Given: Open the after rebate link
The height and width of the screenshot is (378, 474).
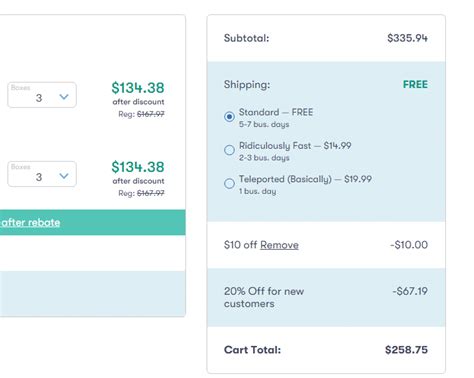Looking at the screenshot, I should coord(31,222).
